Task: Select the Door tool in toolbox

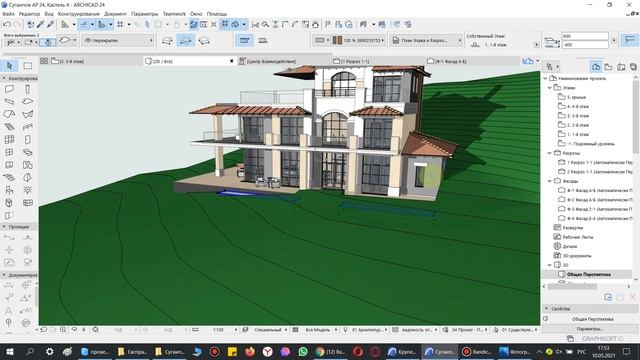Action: pyautogui.click(x=27, y=140)
